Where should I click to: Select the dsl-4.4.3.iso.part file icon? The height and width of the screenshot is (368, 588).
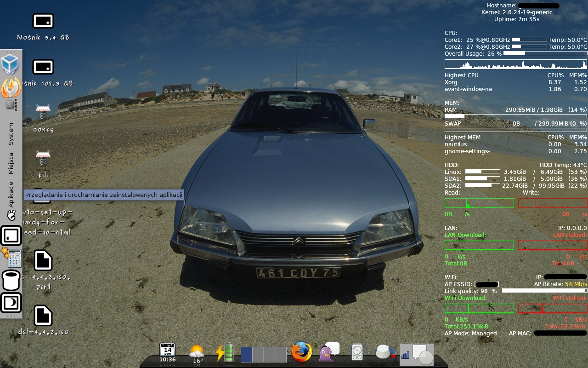point(43,260)
